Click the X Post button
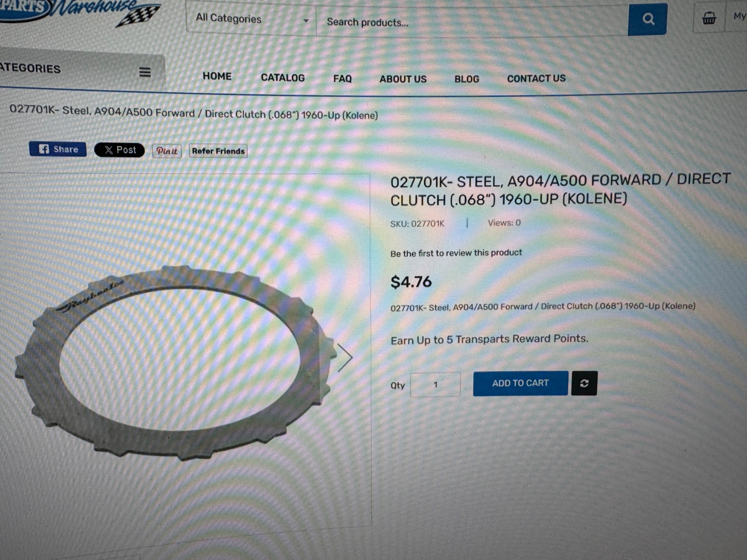This screenshot has width=747, height=560. pos(119,150)
